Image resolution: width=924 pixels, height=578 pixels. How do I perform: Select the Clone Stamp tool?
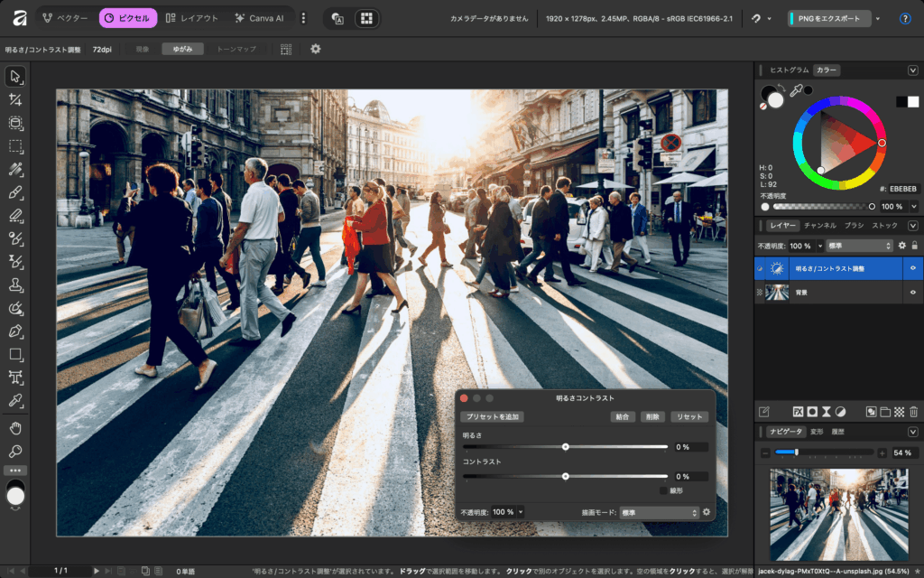pos(15,285)
